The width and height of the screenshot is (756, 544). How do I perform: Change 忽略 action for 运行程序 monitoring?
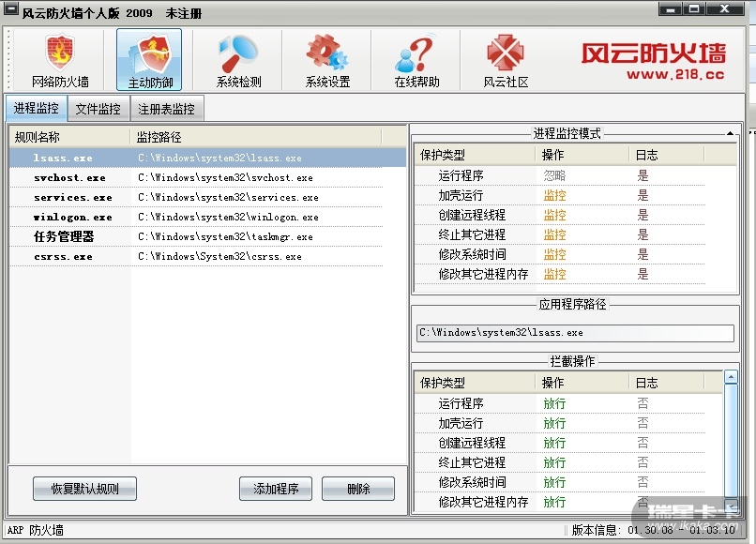pyautogui.click(x=554, y=175)
